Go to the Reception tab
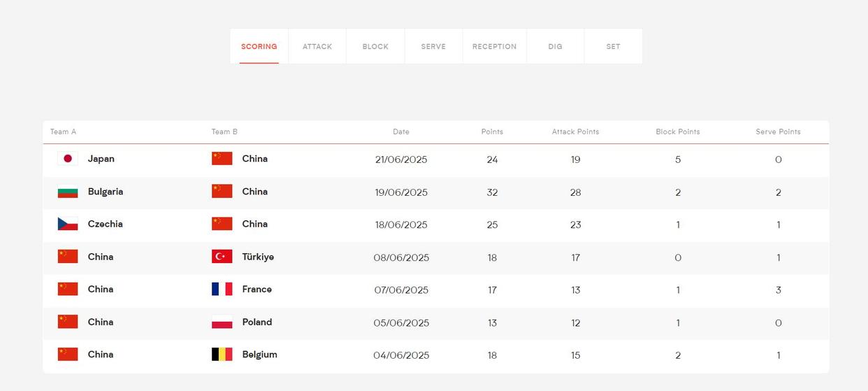This screenshot has width=868, height=391. [494, 47]
